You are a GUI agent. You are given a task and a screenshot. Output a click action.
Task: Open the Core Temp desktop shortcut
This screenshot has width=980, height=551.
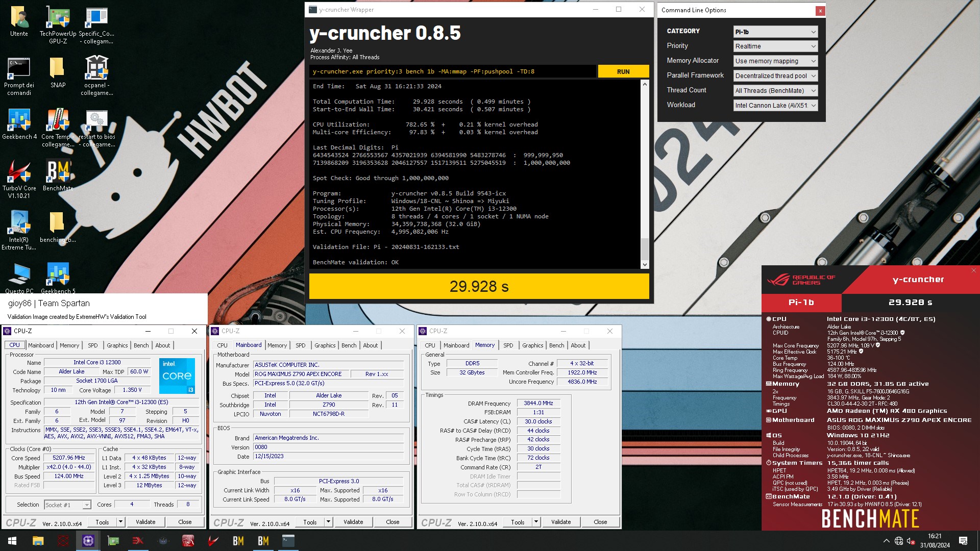click(x=58, y=128)
